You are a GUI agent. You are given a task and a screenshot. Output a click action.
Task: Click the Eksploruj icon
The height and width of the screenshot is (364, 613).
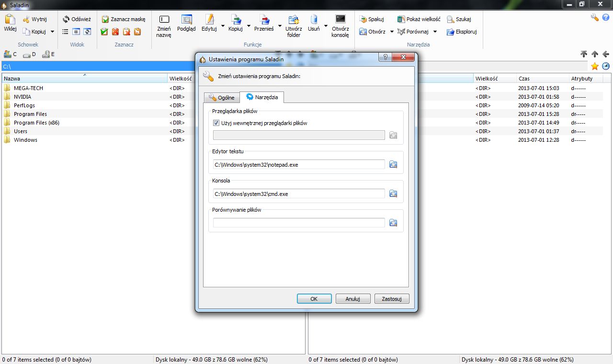click(x=451, y=32)
